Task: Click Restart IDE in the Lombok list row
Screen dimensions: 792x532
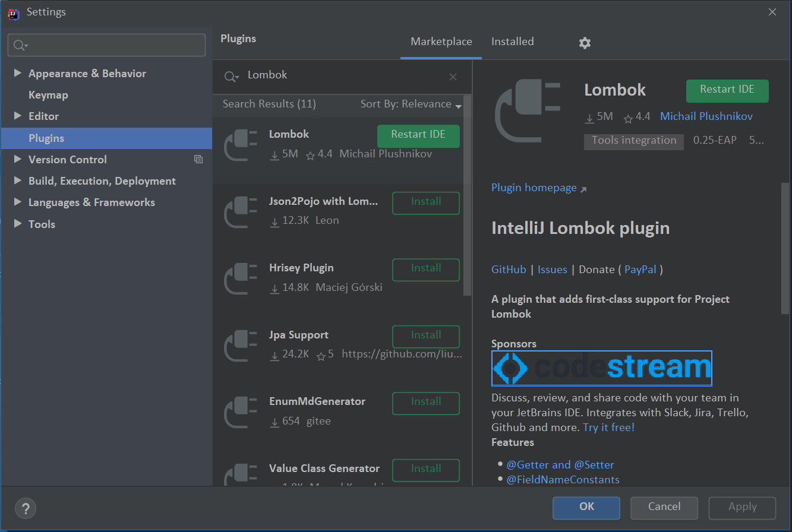Action: [418, 136]
